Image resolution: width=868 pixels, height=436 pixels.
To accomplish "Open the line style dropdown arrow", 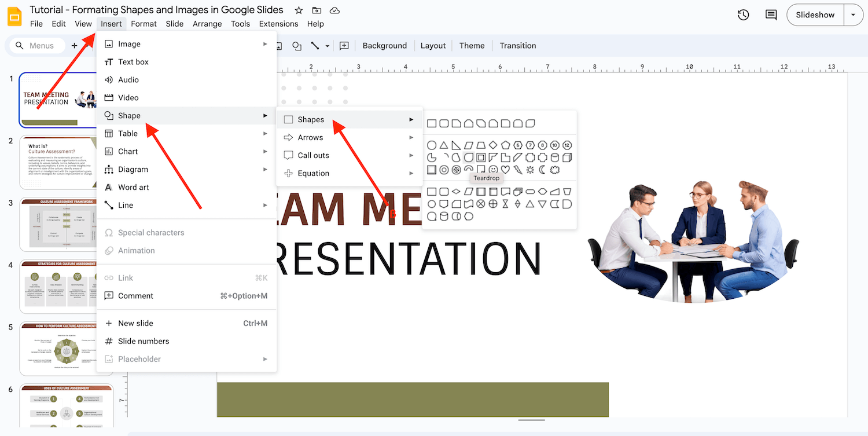I will point(328,45).
